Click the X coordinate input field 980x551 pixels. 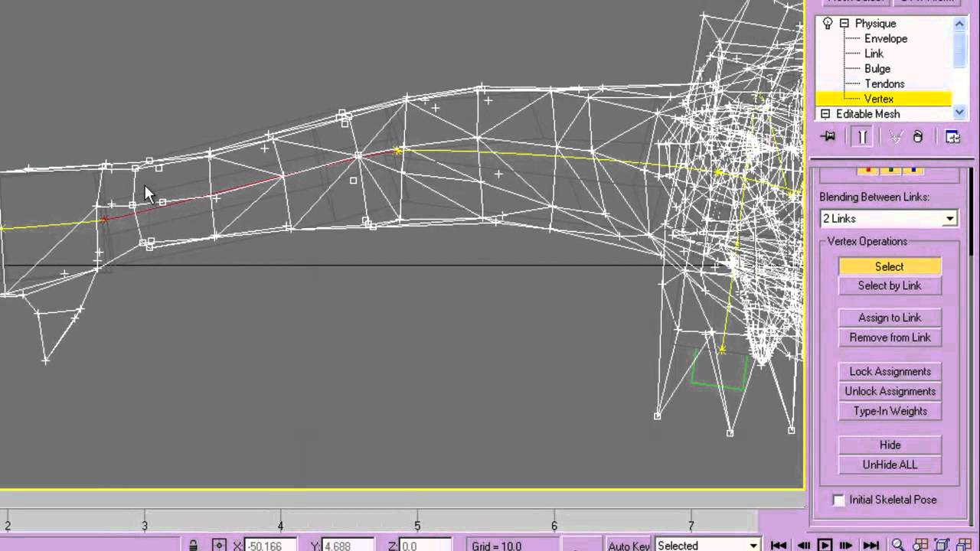click(270, 546)
